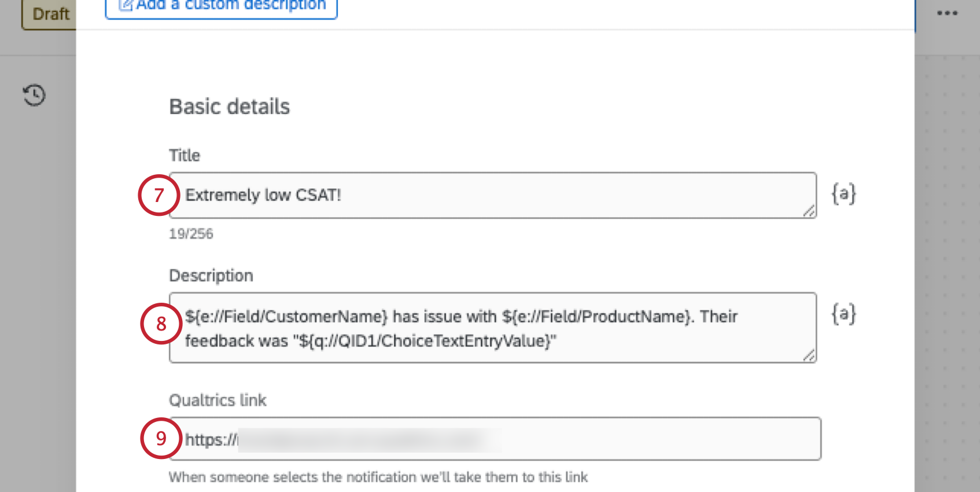This screenshot has width=980, height=492.
Task: Open the three-dot more options menu
Action: point(947,13)
